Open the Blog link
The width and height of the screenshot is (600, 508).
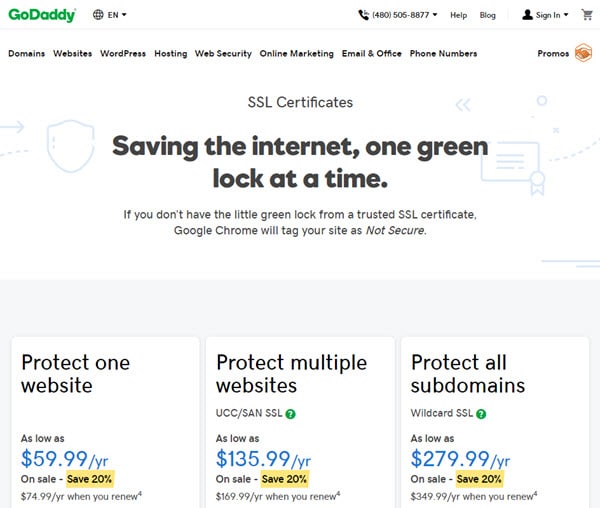point(488,15)
